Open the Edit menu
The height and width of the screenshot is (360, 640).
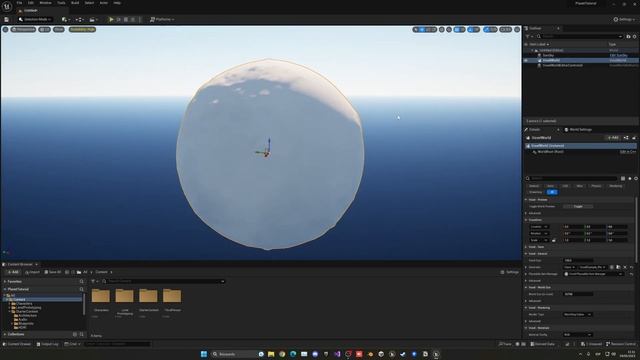[31, 3]
